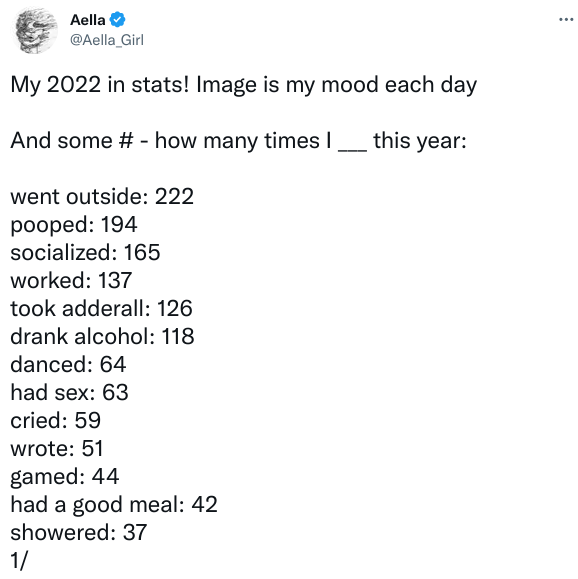Open the three-dot more options menu
Image resolution: width=578 pixels, height=579 pixels.
click(566, 20)
